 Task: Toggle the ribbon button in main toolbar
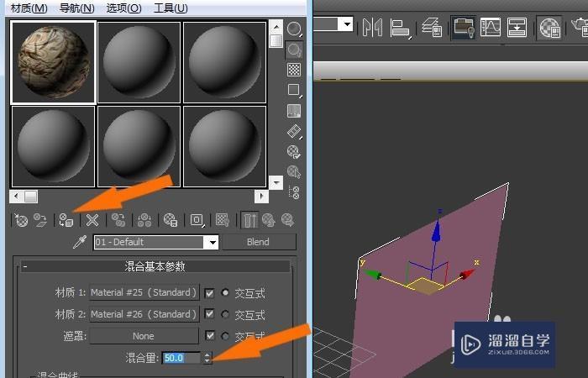pyautogui.click(x=464, y=28)
